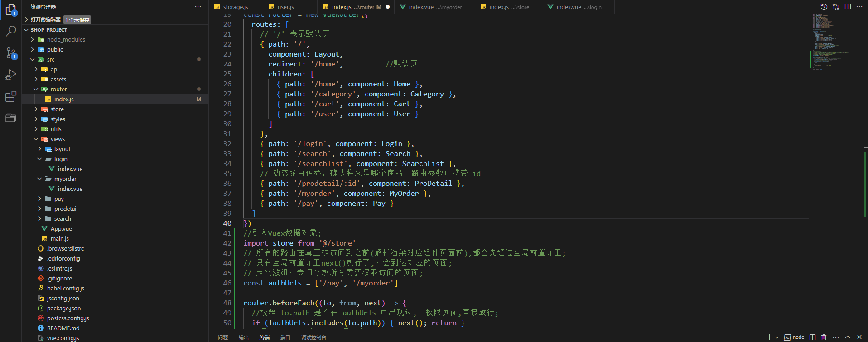The image size is (868, 342).
Task: Open changes compare icon in editor toolbar
Action: click(836, 7)
